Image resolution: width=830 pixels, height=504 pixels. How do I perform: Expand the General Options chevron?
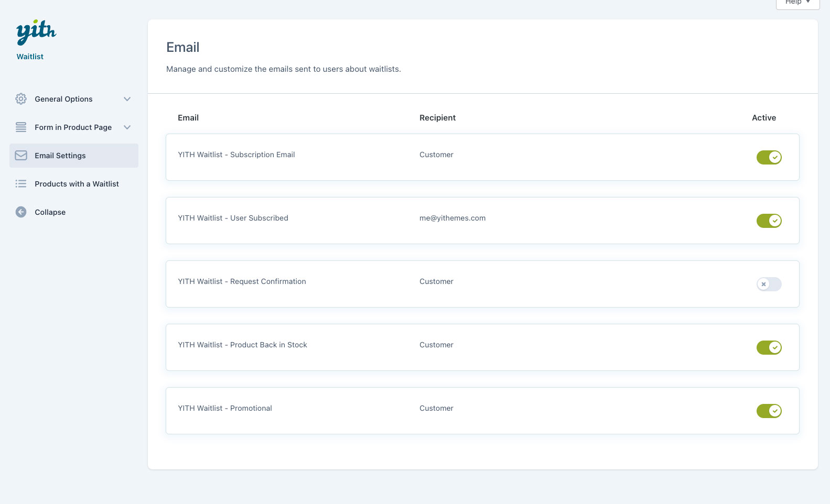127,99
